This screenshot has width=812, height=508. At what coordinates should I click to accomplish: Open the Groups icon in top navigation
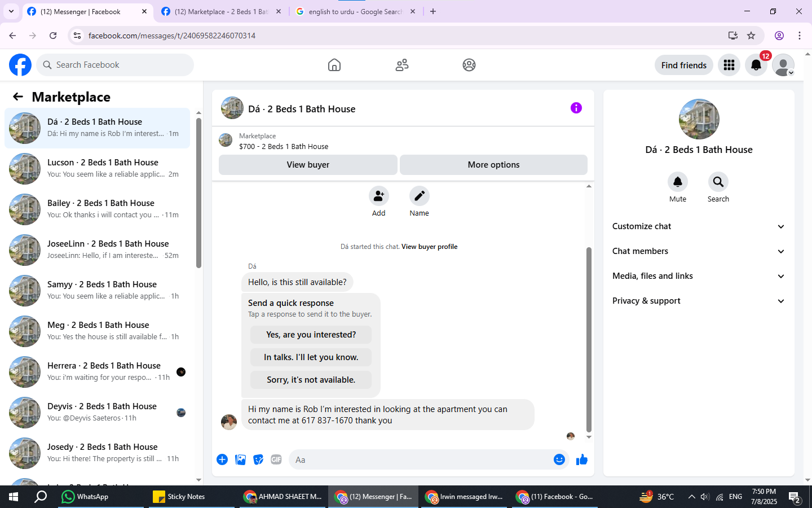pyautogui.click(x=469, y=65)
